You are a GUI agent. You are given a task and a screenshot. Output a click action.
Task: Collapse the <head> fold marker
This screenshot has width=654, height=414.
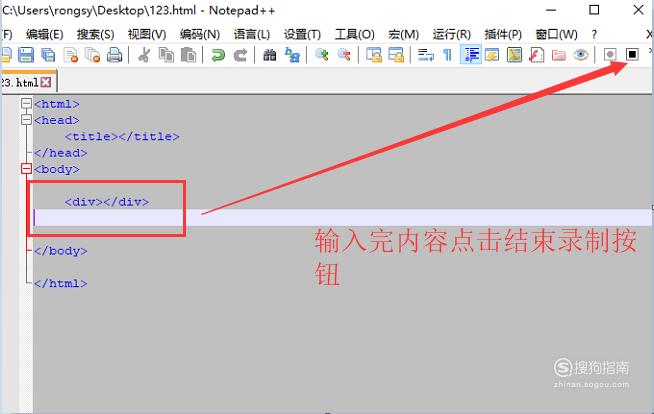pos(26,120)
